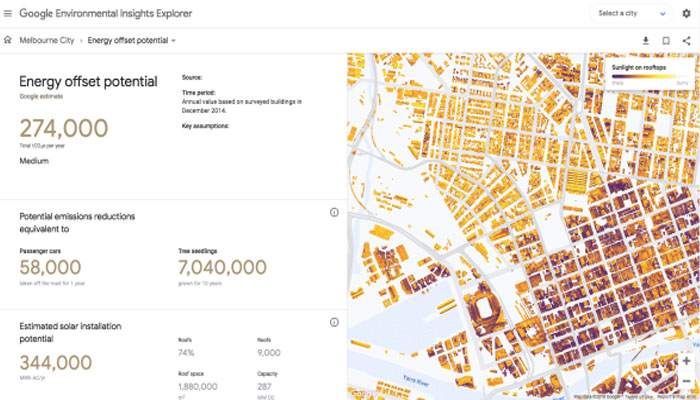Click the 'Key assumptions:' heading
The width and height of the screenshot is (700, 400).
coord(206,127)
